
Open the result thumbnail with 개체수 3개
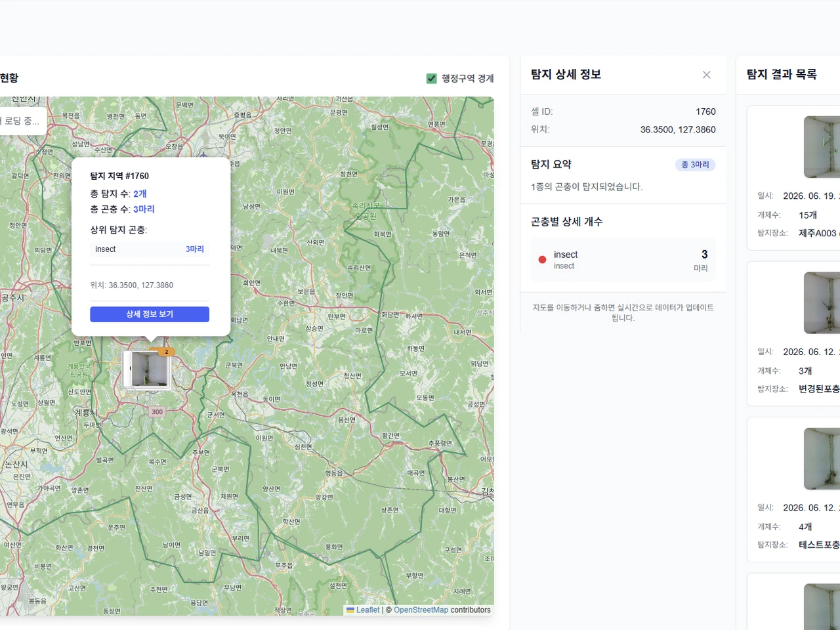(822, 303)
